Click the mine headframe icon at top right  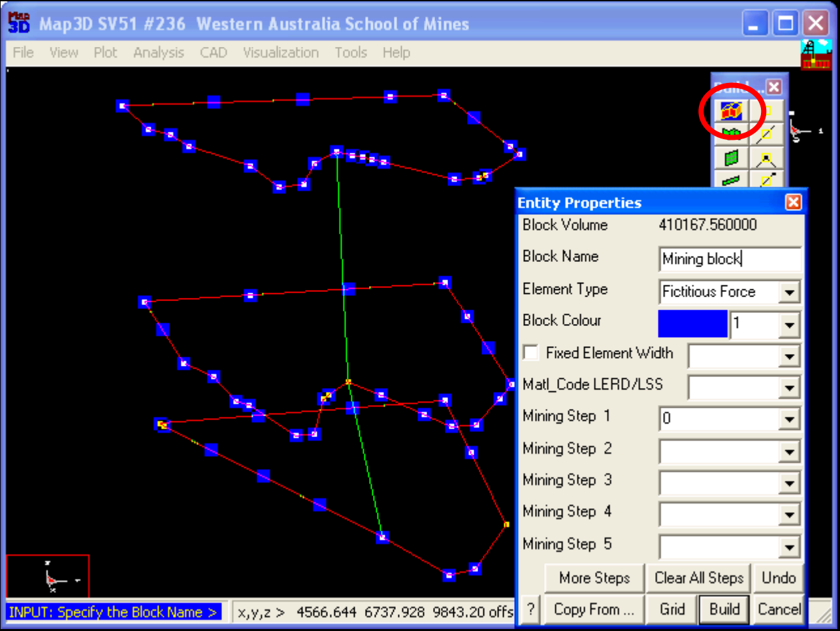[815, 54]
